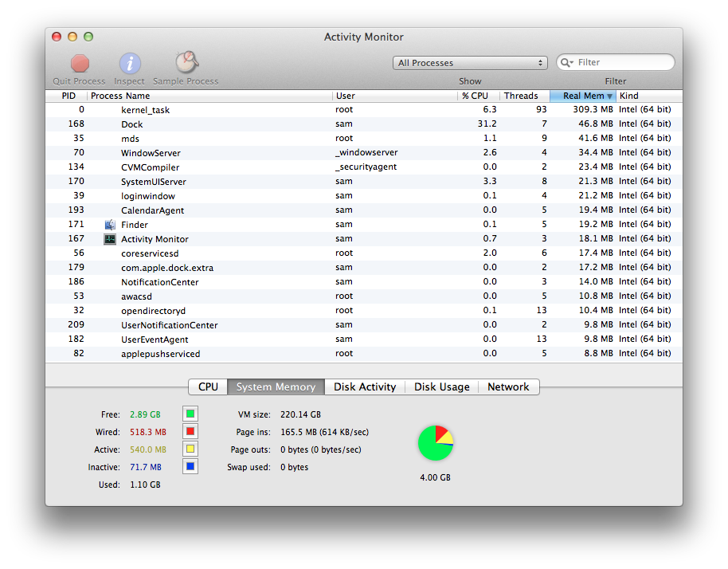
Task: Click the _windowserver user cell
Action: tap(366, 153)
